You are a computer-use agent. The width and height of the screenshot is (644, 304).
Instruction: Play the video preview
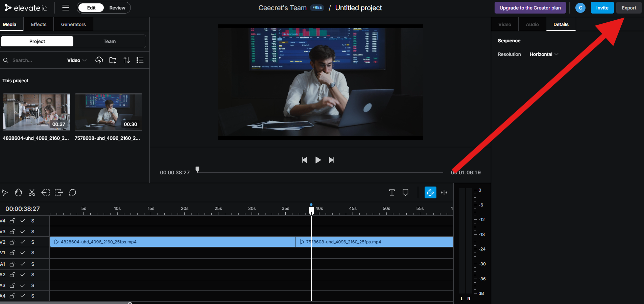[x=318, y=160]
